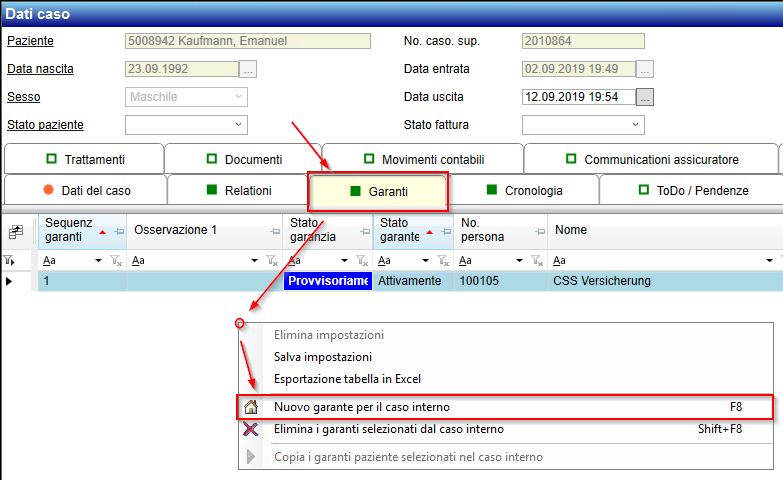This screenshot has height=480, width=783.
Task: Open Osservazione 1 filter operator dropdown
Action: pos(254,260)
